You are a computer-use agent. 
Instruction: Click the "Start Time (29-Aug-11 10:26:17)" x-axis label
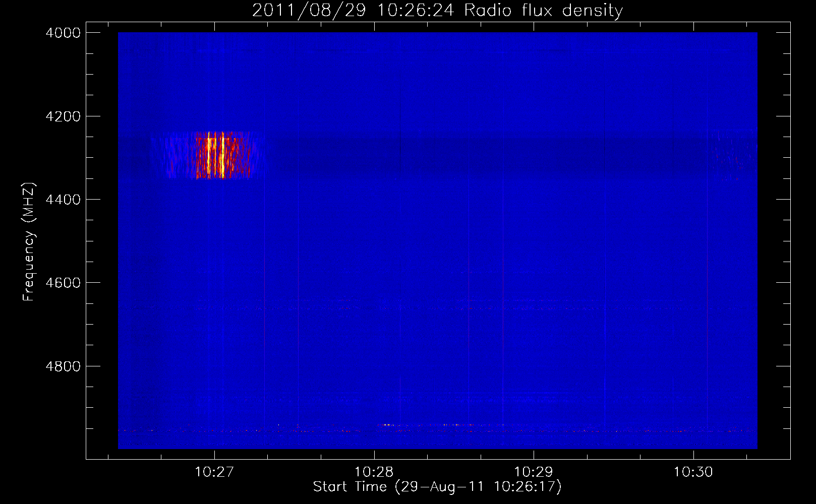[x=437, y=487]
